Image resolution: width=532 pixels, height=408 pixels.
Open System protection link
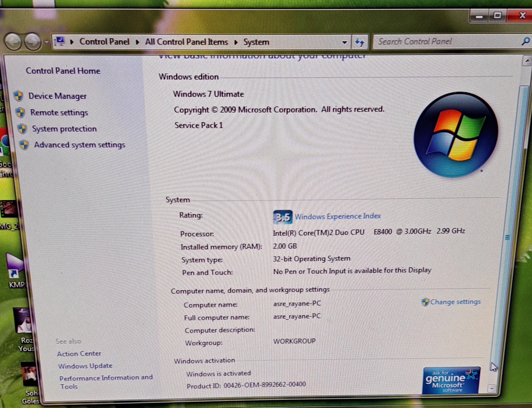[x=64, y=129]
